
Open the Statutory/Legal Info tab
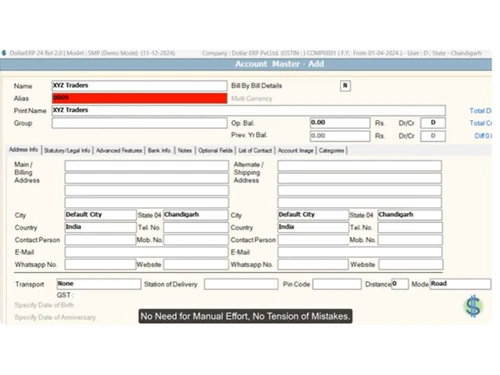click(67, 150)
